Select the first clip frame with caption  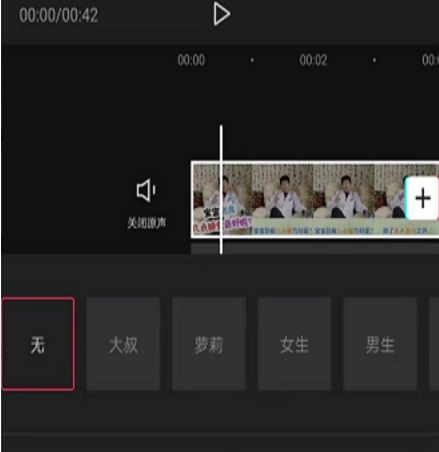pyautogui.click(x=222, y=199)
